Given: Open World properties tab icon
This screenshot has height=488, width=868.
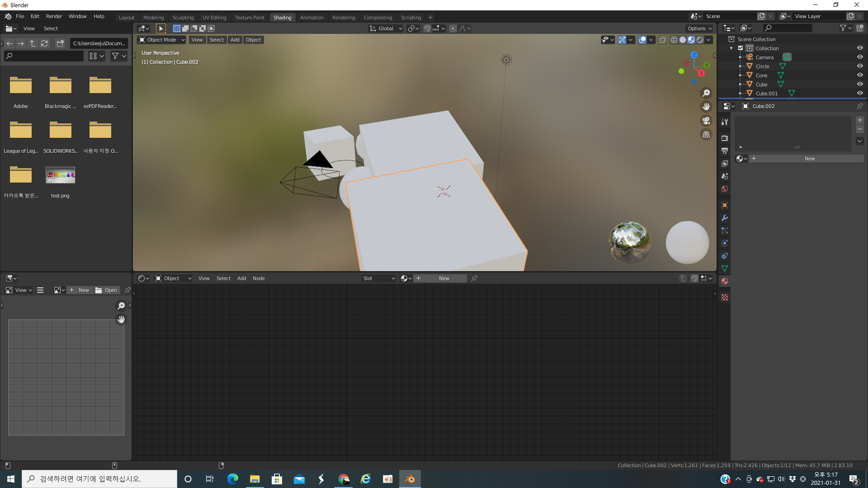Looking at the screenshot, I should click(725, 189).
